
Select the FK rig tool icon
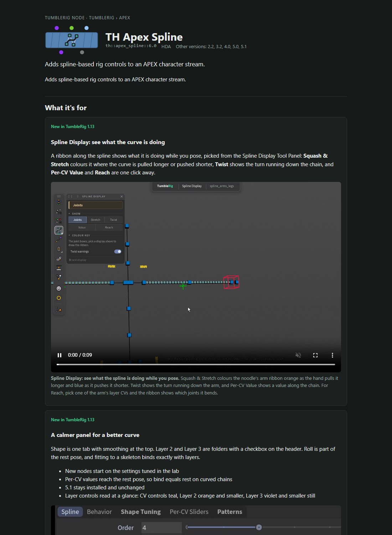pos(59,212)
